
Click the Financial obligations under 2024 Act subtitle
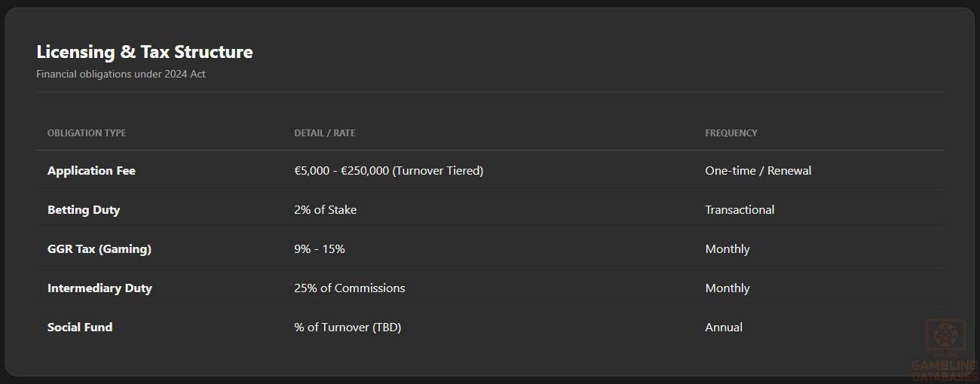coord(121,74)
